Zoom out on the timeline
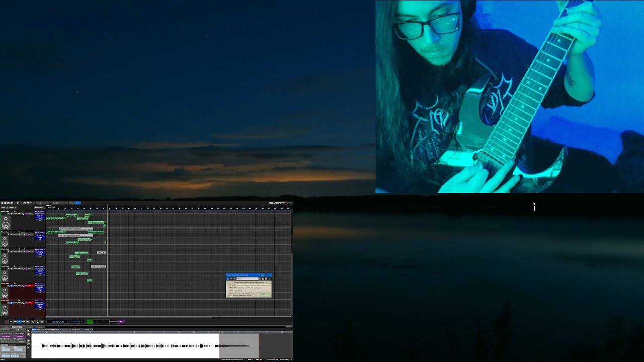Viewport: 644px width, 362px height. pos(28,203)
